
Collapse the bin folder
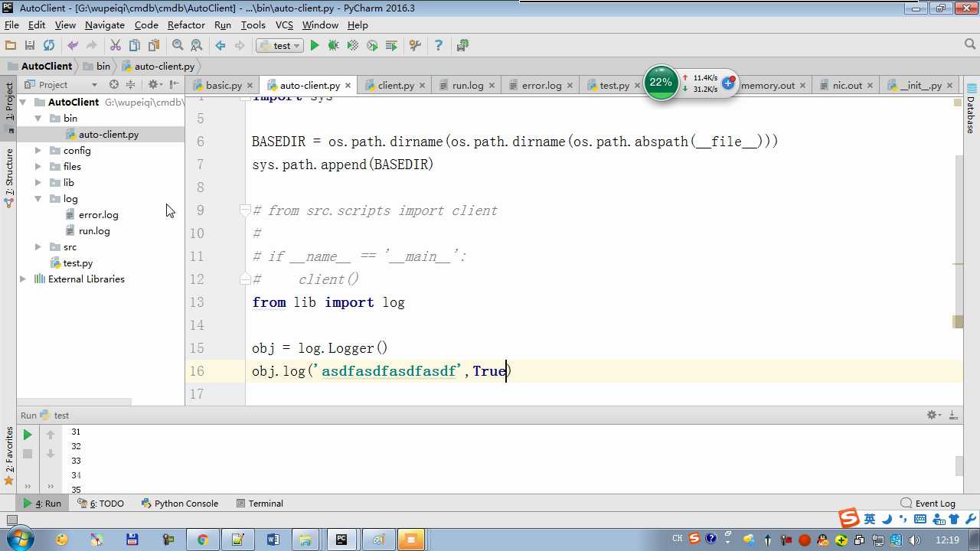click(x=38, y=119)
